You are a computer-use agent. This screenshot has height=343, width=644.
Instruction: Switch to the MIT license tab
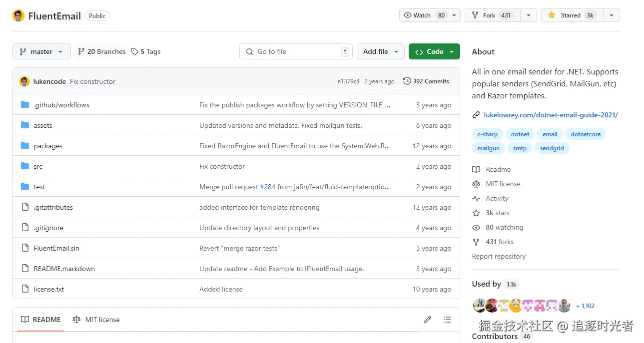96,320
